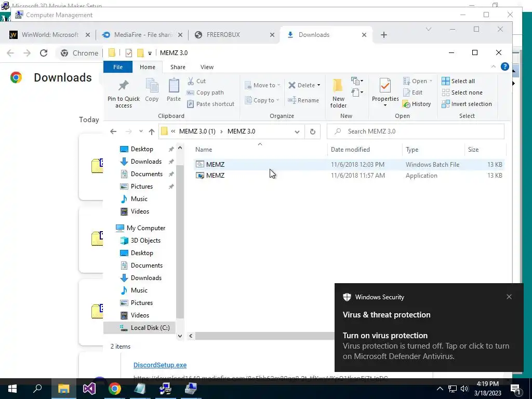
Task: Open a new Chrome tab
Action: 384,35
